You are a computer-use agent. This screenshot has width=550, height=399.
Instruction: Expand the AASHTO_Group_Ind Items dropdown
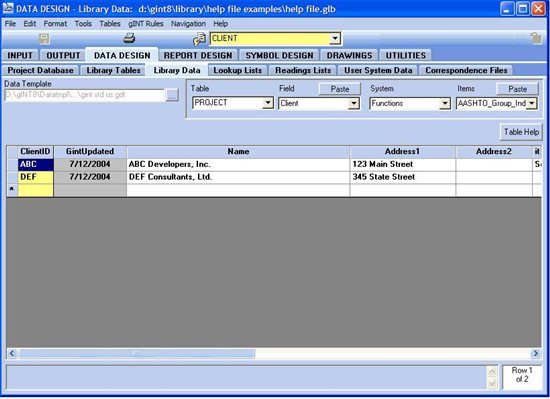coord(532,103)
